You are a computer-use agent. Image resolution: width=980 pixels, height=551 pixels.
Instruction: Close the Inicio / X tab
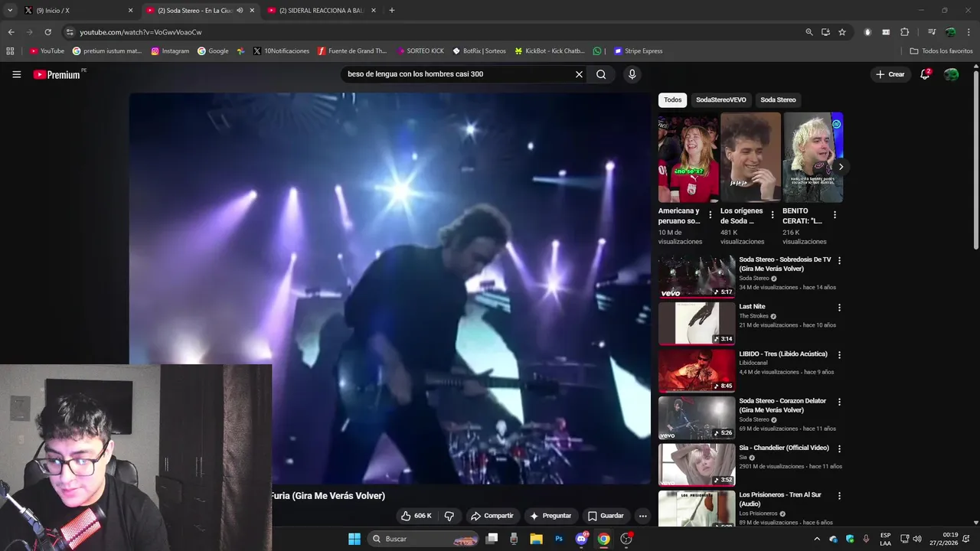130,11
